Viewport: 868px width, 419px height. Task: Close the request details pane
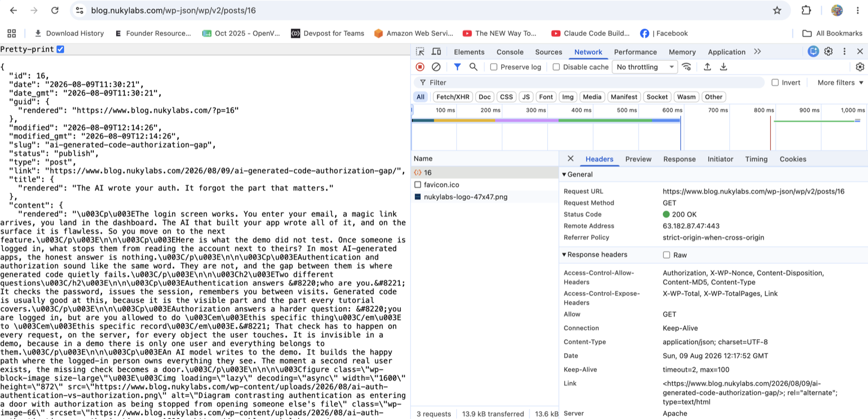click(570, 158)
